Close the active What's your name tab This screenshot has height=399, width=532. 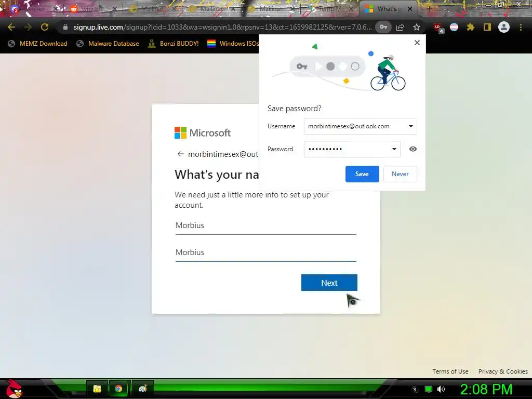tap(410, 9)
